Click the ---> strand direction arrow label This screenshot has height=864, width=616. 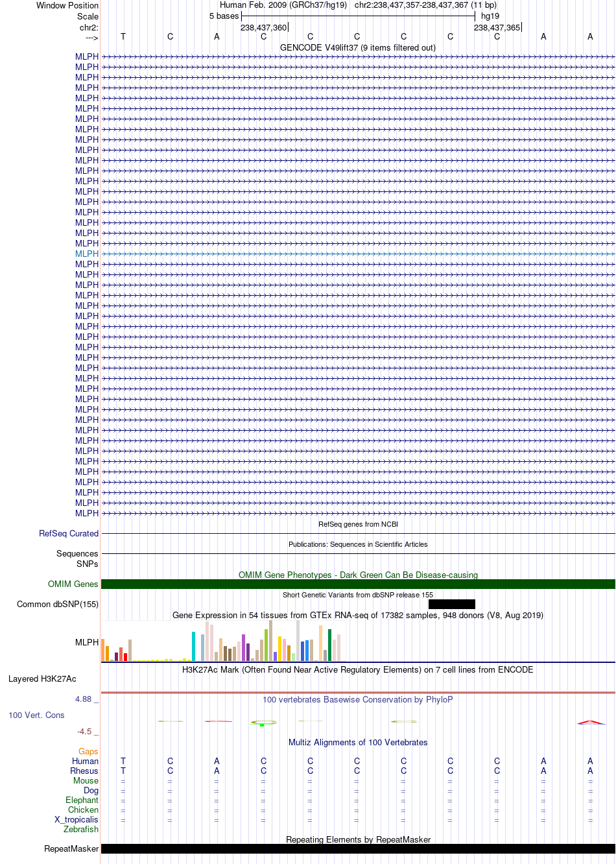(x=91, y=38)
